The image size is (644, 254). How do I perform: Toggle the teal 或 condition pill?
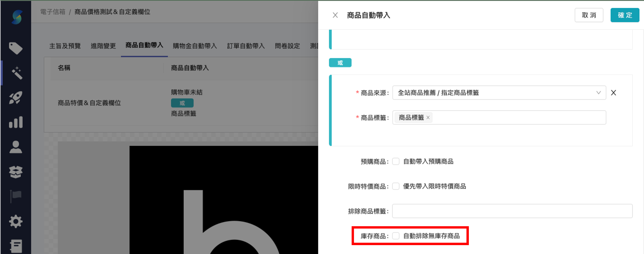pos(340,63)
